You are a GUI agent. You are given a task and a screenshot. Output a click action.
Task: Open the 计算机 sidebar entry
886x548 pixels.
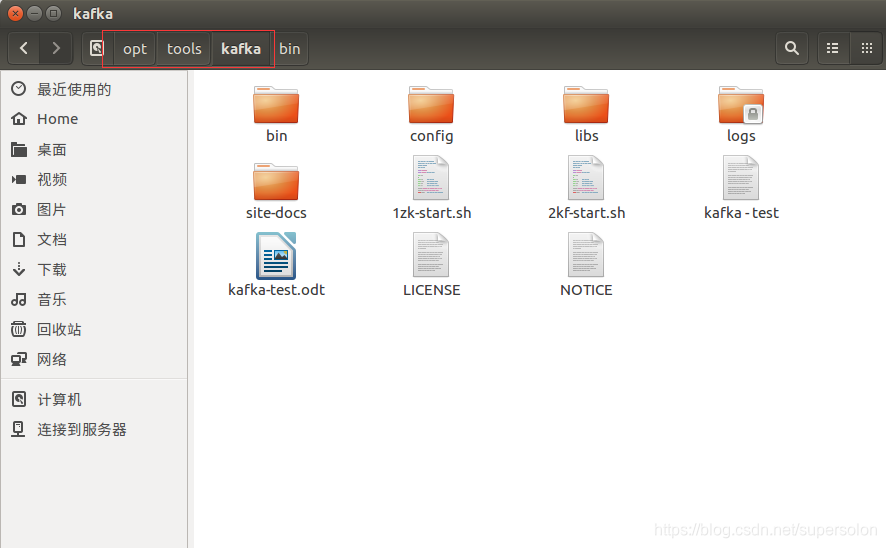[x=94, y=399]
